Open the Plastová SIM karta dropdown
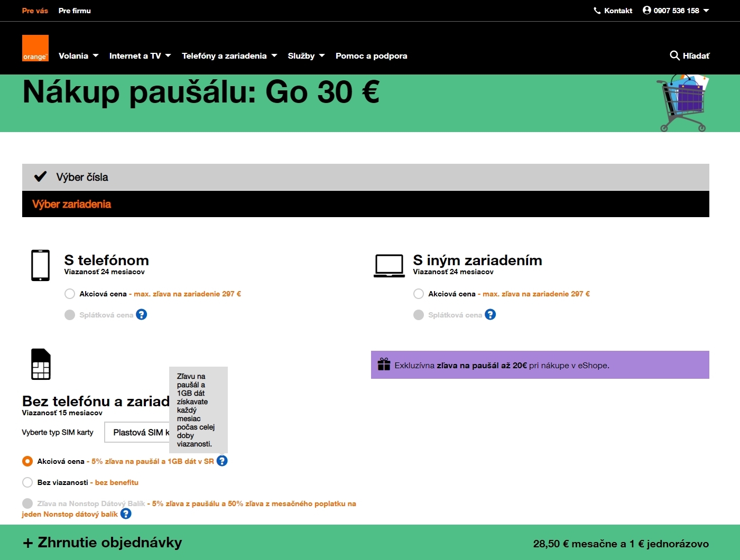740x560 pixels. [137, 432]
